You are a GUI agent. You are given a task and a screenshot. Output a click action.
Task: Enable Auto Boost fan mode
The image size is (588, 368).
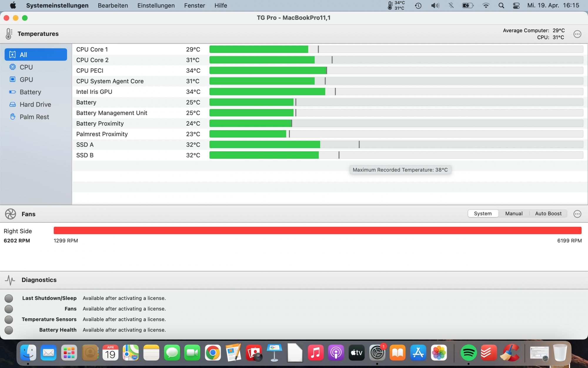pyautogui.click(x=548, y=213)
